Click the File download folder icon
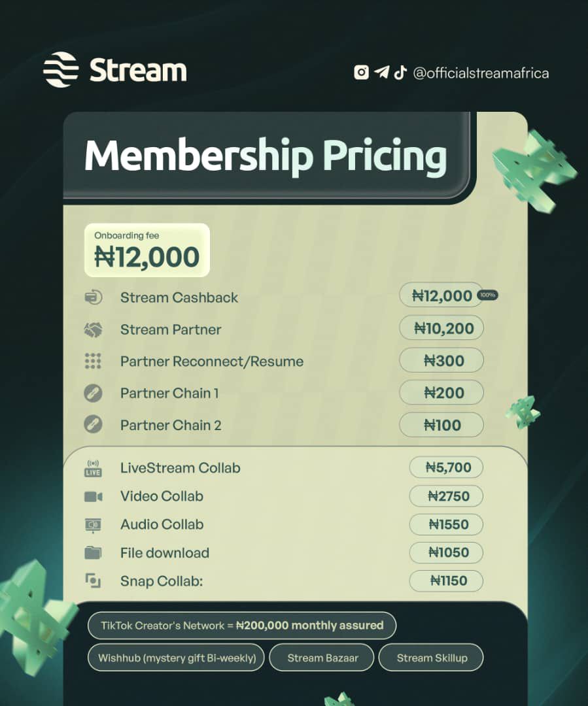This screenshot has height=706, width=588. pos(93,552)
